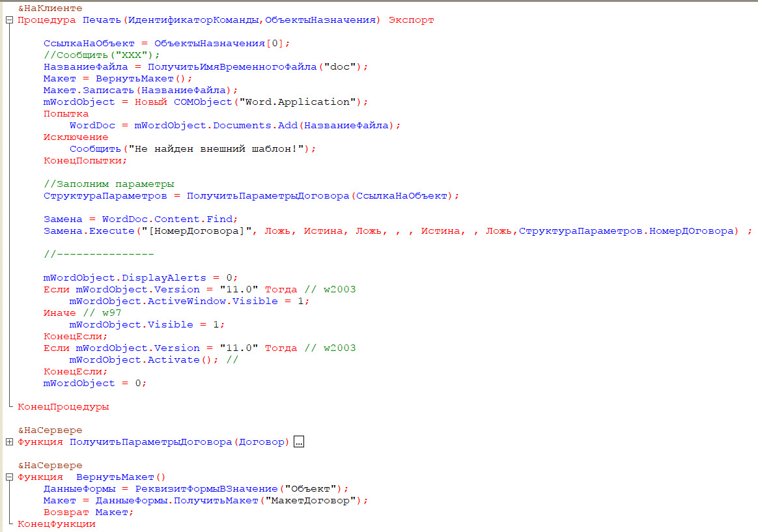This screenshot has height=532, width=758.
Task: Expand the collapsed ПолучитьПараметрыДоговора function
Action: (9, 442)
